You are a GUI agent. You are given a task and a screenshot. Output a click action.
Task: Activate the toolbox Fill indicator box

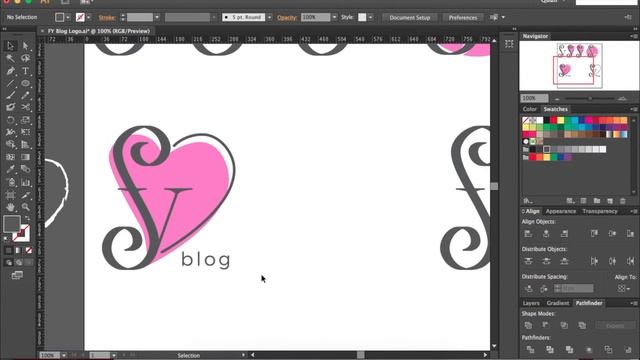pos(12,224)
